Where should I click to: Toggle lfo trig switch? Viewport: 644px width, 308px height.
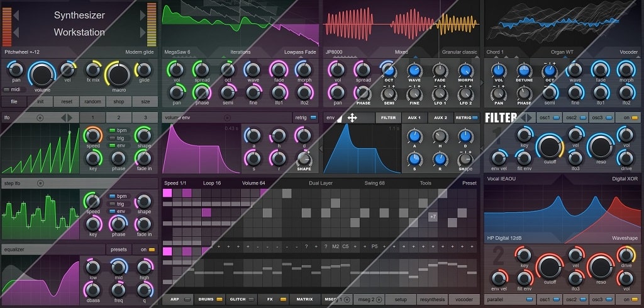(x=111, y=138)
